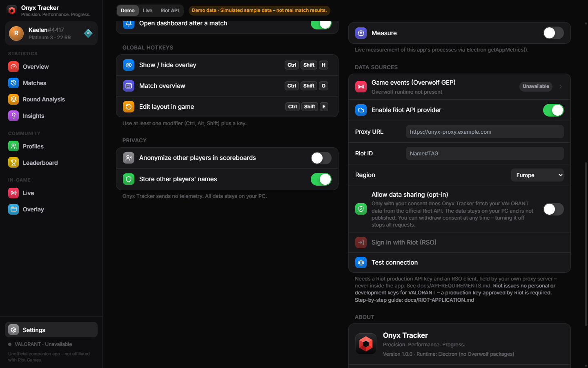Click the Store names shield icon
The width and height of the screenshot is (588, 368).
click(x=129, y=179)
